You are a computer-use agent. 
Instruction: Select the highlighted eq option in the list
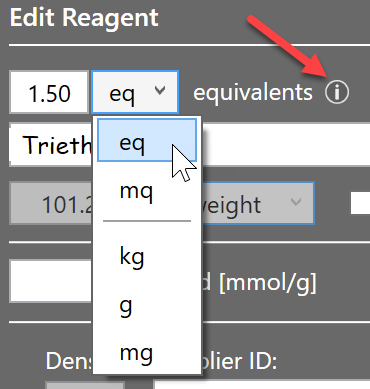[147, 141]
